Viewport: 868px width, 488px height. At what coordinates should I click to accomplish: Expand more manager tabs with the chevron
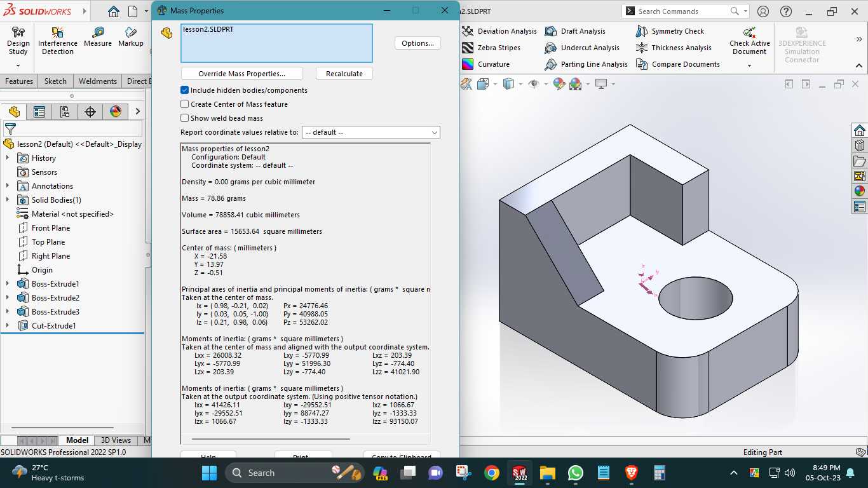(x=137, y=112)
